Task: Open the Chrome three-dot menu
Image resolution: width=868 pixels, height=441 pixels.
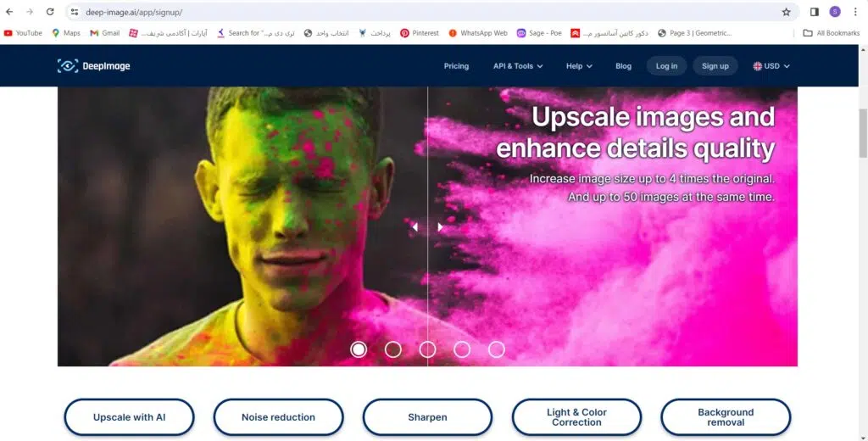Action: [855, 12]
